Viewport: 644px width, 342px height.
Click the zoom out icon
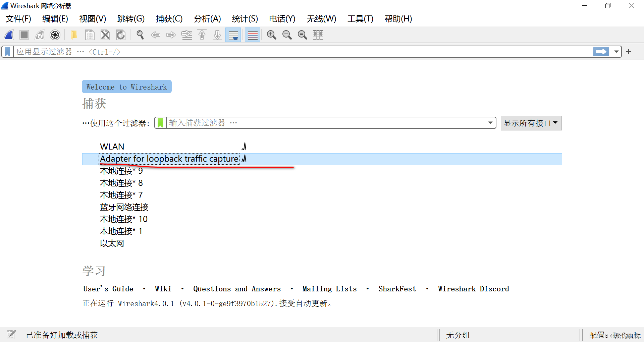[x=287, y=35]
